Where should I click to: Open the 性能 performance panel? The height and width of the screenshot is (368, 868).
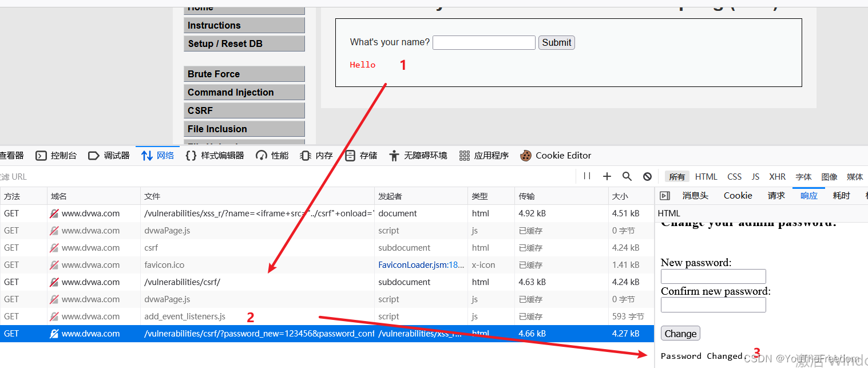[x=272, y=155]
